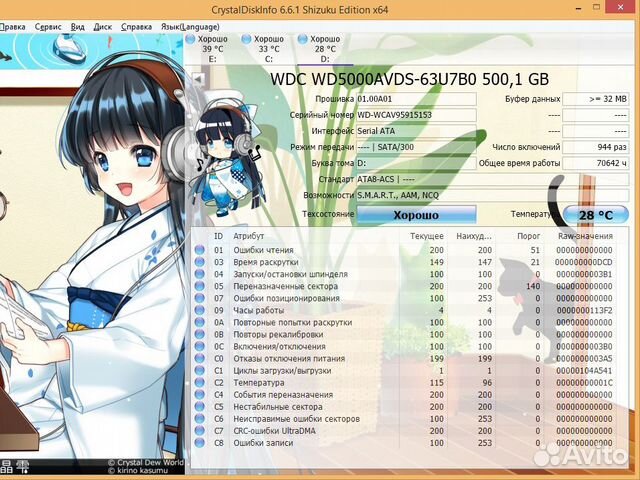Click status icon for 07 Ошибки позиционирования
The image size is (640, 480).
click(x=200, y=298)
